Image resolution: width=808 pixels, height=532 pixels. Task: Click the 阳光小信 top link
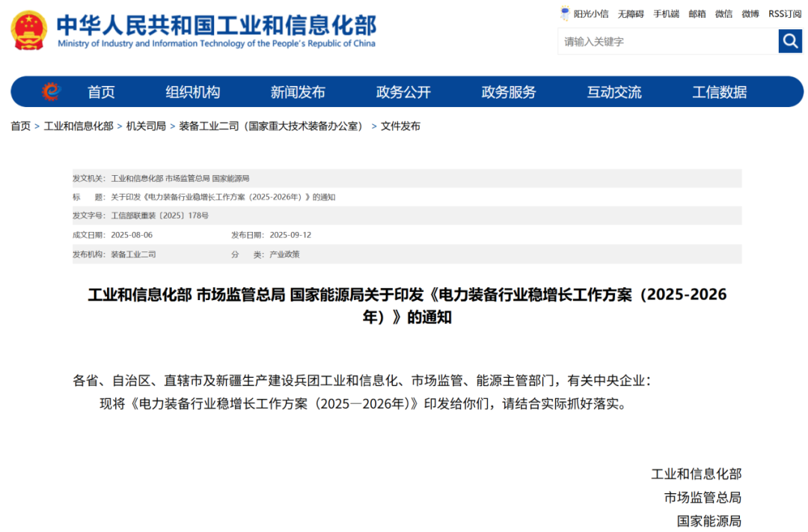pyautogui.click(x=591, y=14)
